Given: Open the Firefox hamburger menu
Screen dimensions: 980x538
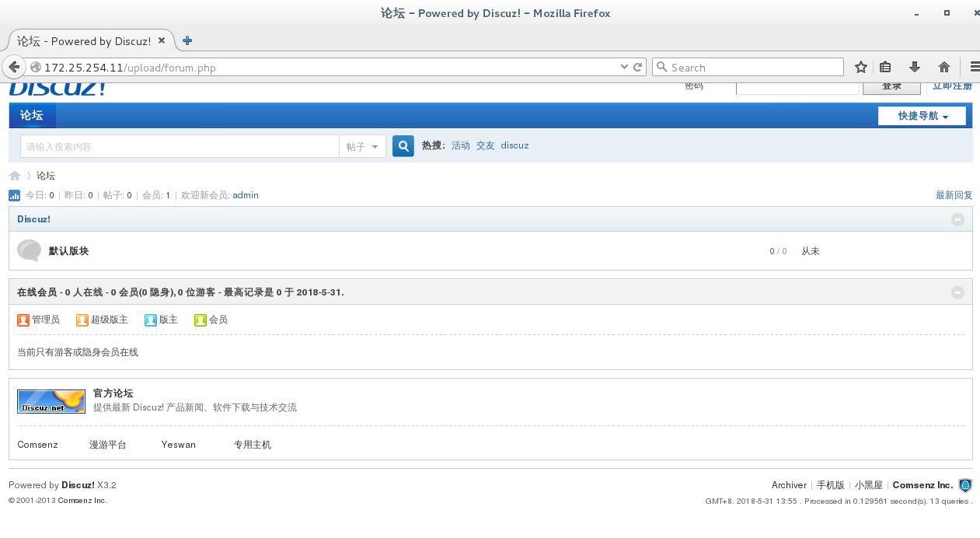Looking at the screenshot, I should (975, 67).
